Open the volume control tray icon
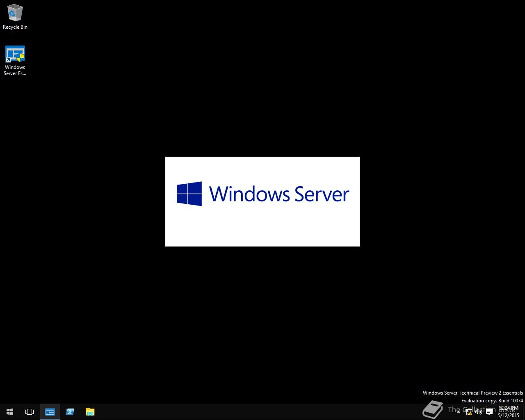This screenshot has width=525, height=420. (479, 412)
